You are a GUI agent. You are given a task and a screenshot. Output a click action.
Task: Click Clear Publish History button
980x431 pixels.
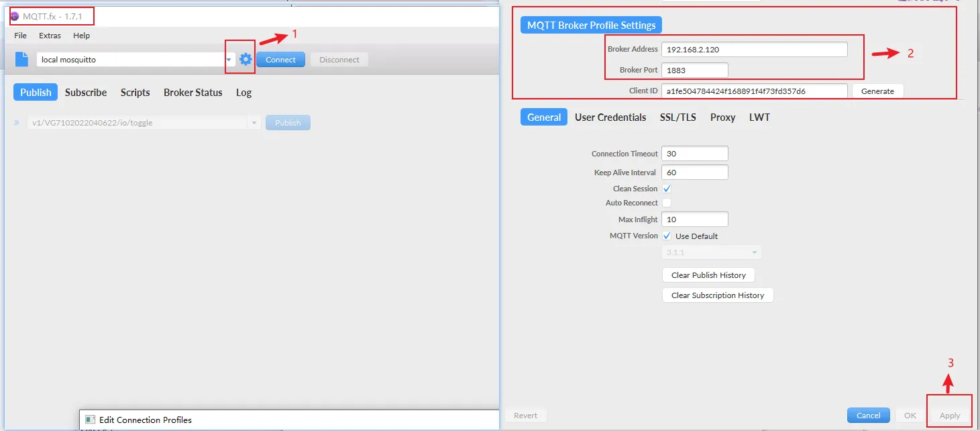pyautogui.click(x=708, y=275)
